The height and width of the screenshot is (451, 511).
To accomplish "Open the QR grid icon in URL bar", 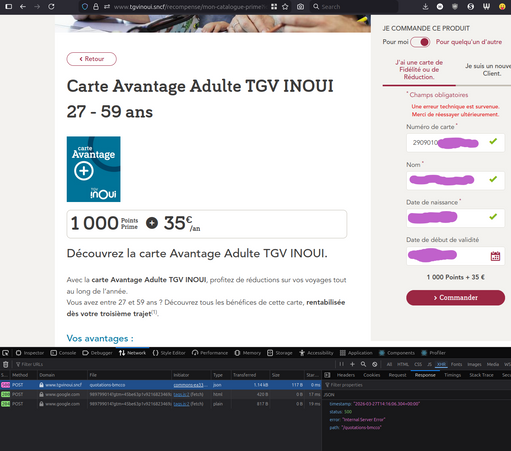I will coord(274,6).
